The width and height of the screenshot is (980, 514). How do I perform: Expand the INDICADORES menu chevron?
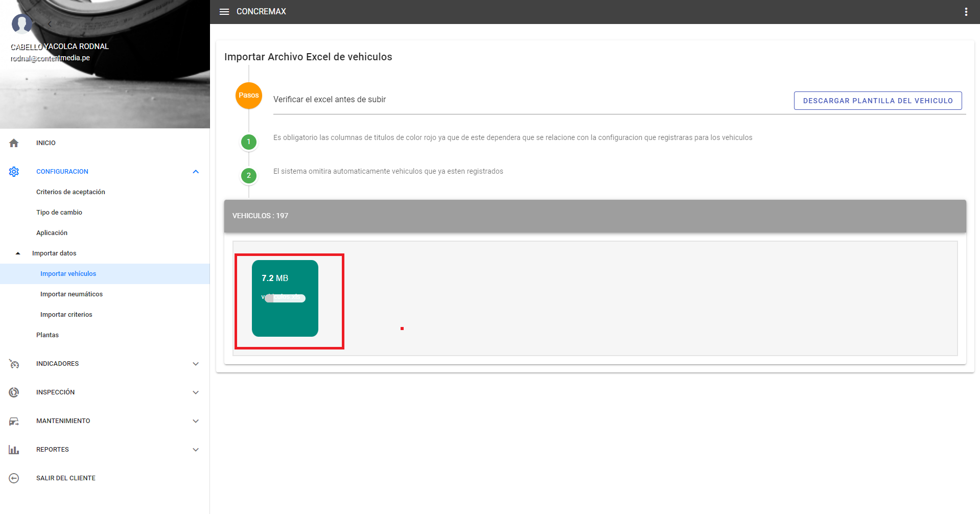(196, 364)
